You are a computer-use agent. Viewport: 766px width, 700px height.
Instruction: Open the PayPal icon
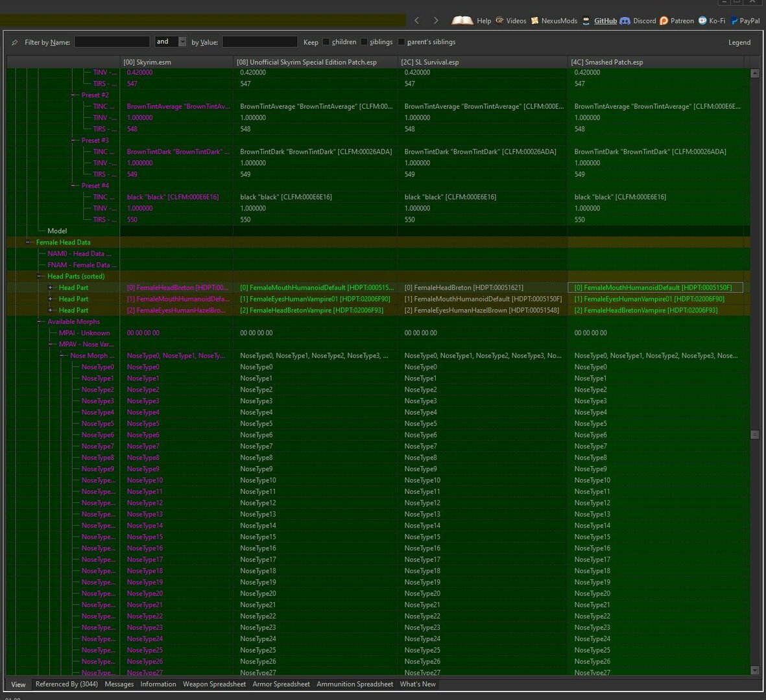[734, 21]
